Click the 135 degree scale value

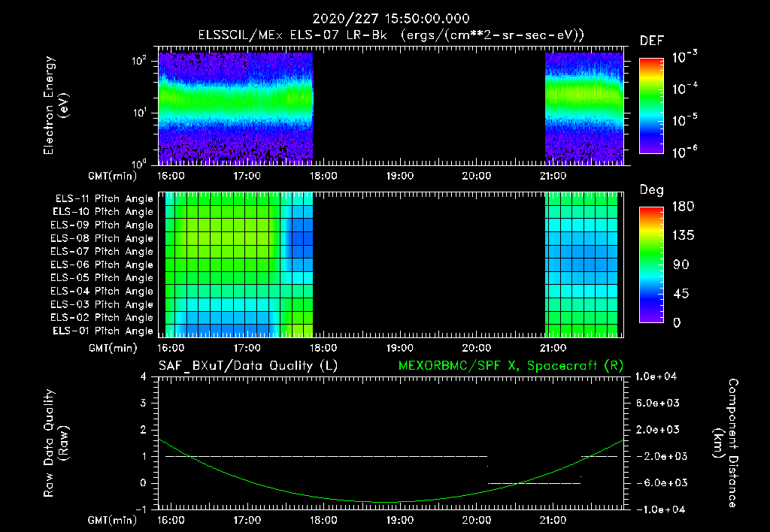tap(683, 235)
